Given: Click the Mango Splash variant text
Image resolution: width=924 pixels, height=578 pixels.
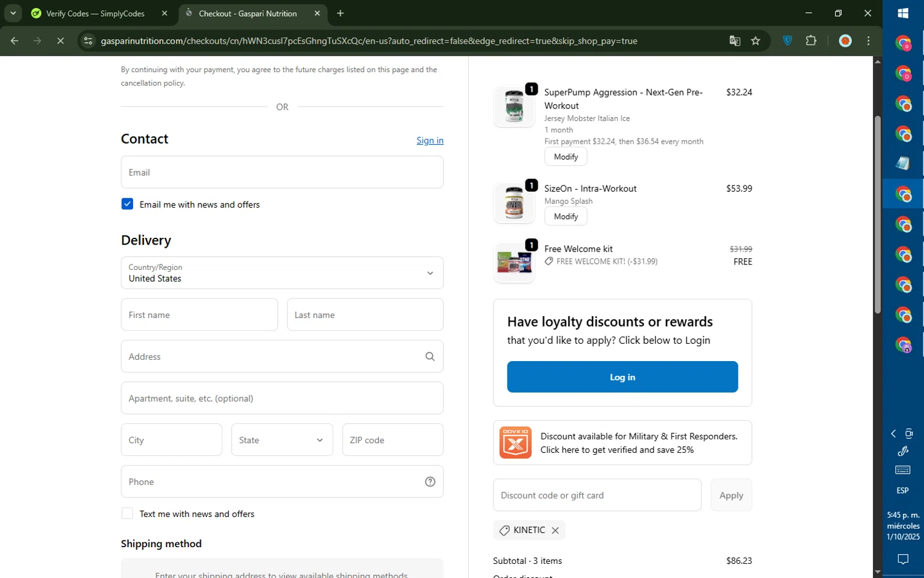Looking at the screenshot, I should coord(569,201).
